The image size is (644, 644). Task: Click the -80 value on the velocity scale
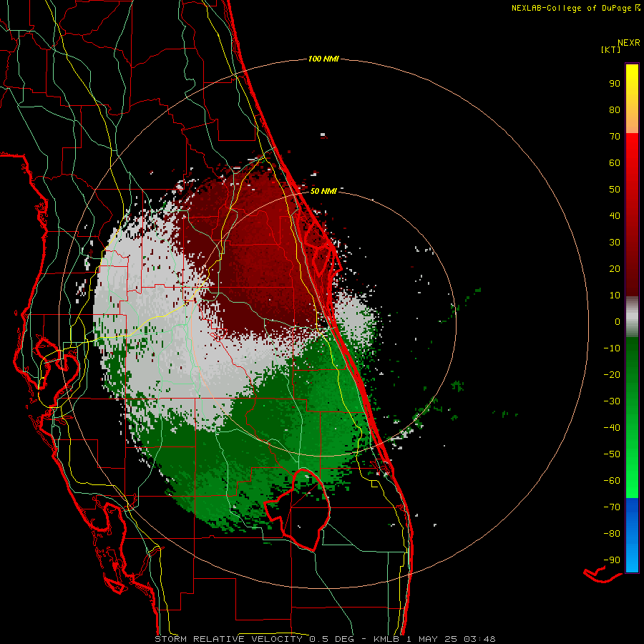(x=612, y=534)
